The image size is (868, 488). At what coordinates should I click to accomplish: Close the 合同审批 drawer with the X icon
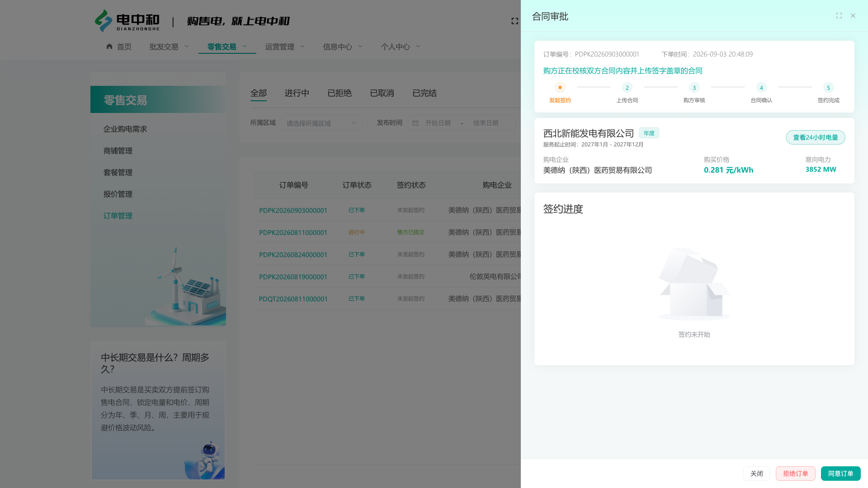tap(853, 16)
